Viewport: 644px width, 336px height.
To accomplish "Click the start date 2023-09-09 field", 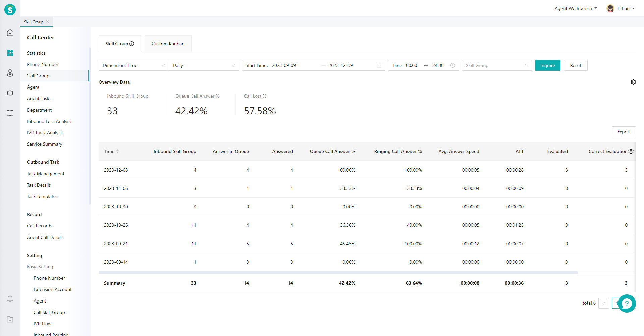I will point(284,65).
